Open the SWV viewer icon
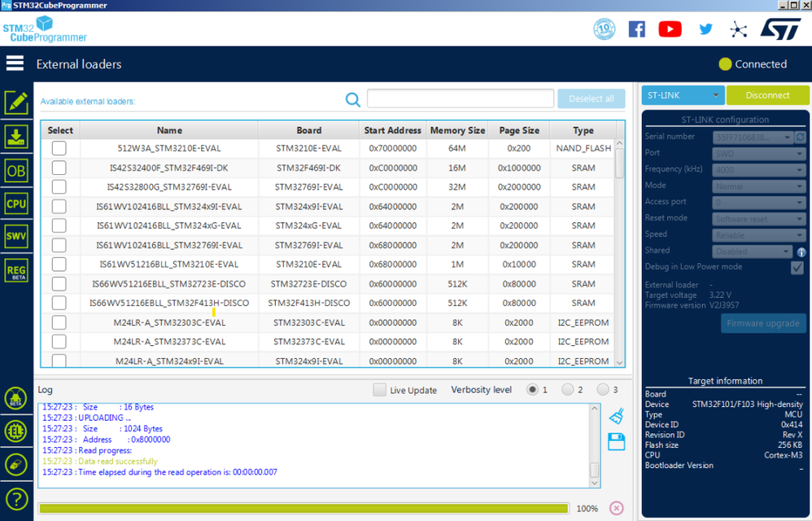The image size is (812, 521). tap(16, 236)
